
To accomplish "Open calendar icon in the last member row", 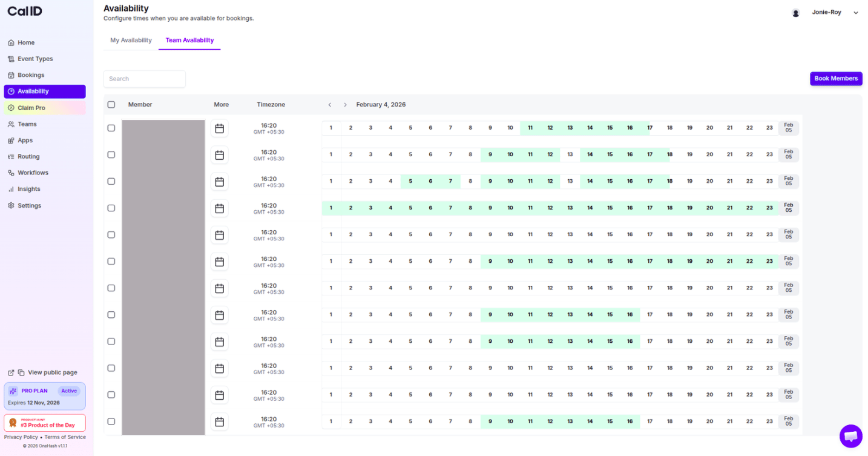I will (x=219, y=421).
